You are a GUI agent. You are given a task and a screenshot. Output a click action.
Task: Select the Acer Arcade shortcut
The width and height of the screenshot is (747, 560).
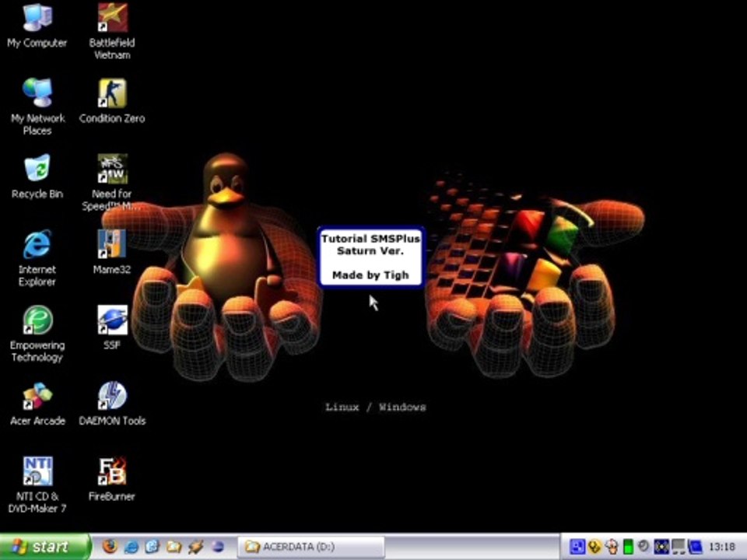pos(37,403)
